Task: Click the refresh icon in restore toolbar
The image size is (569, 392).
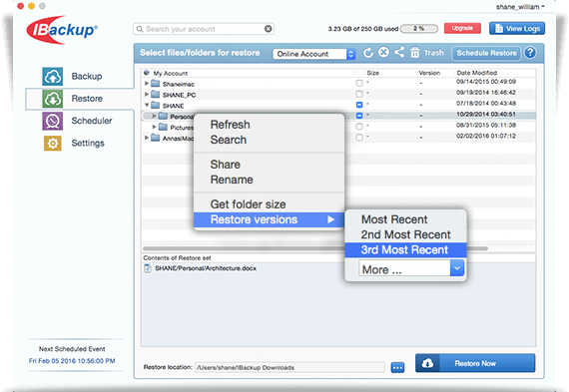Action: pos(368,53)
